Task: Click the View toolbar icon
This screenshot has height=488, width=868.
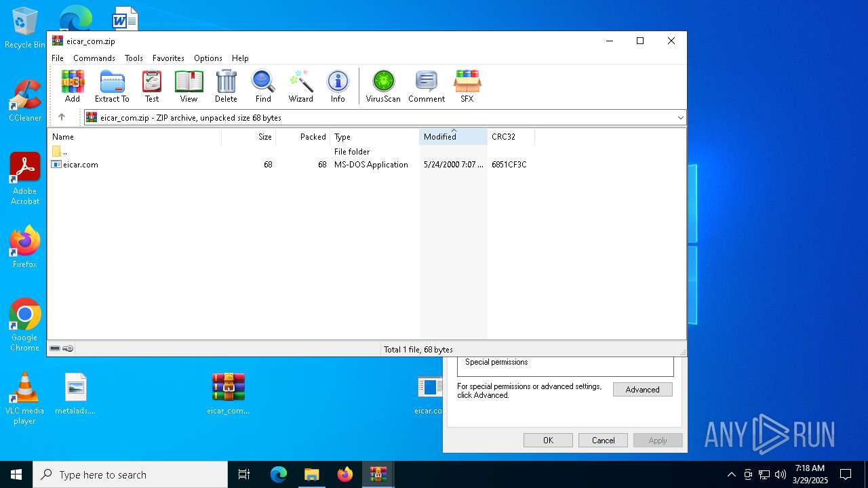Action: [x=189, y=86]
